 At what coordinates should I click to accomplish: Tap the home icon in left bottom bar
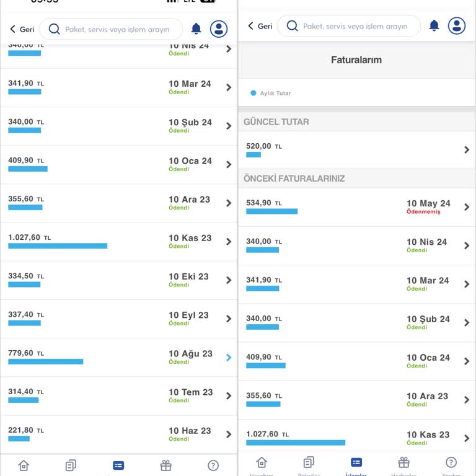(x=24, y=465)
